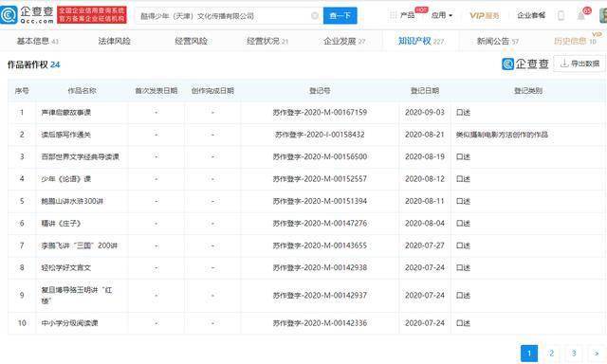Go to page 2 of results
This screenshot has height=364, width=607.
coord(552,354)
